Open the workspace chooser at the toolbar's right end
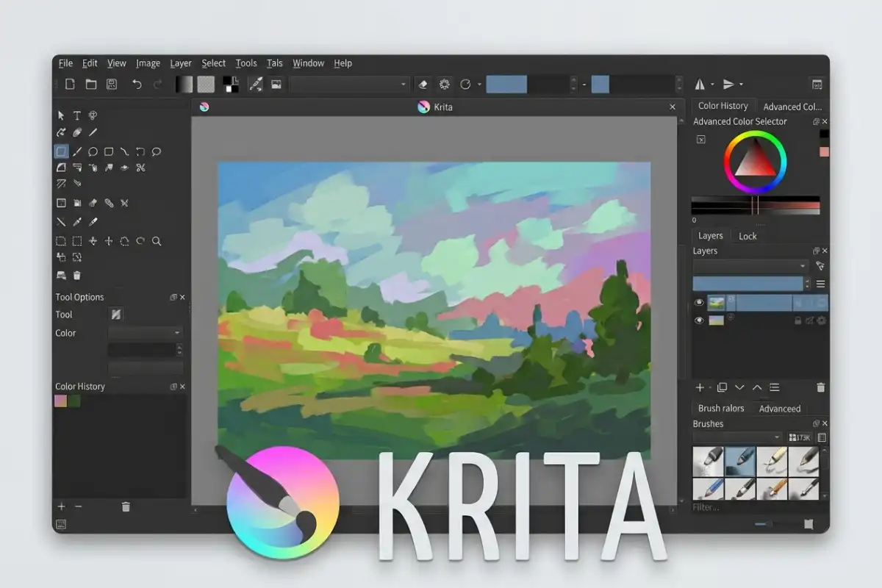This screenshot has height=588, width=882. pyautogui.click(x=817, y=85)
